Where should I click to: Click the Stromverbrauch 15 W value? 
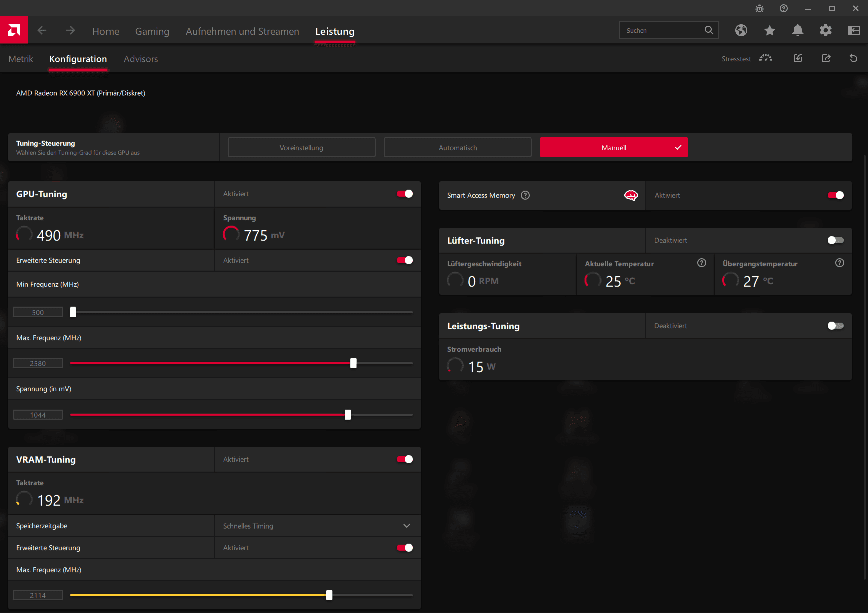point(482,367)
